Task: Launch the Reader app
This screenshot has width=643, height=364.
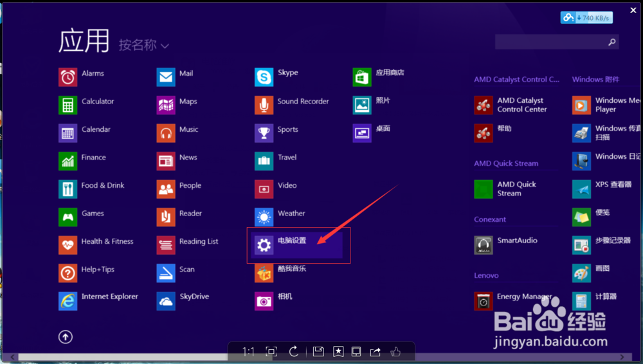Action: point(179,217)
